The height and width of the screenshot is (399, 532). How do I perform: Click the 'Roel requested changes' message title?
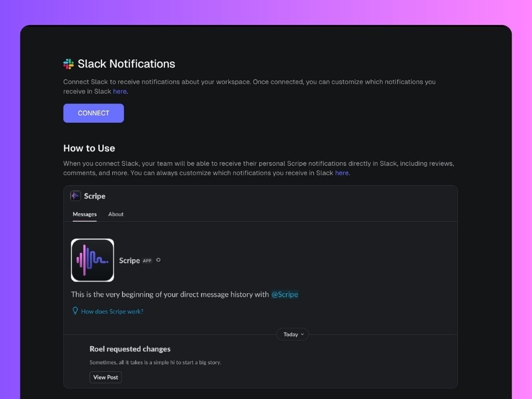pos(130,349)
